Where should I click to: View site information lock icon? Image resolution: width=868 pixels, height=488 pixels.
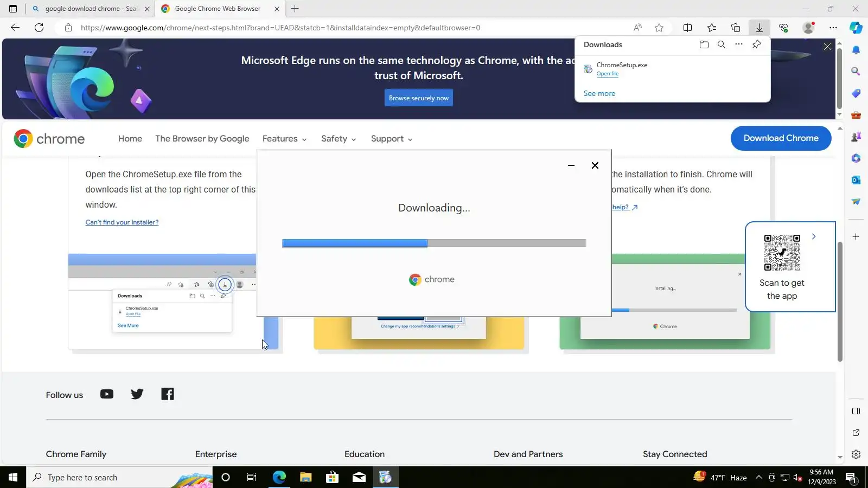click(x=68, y=28)
